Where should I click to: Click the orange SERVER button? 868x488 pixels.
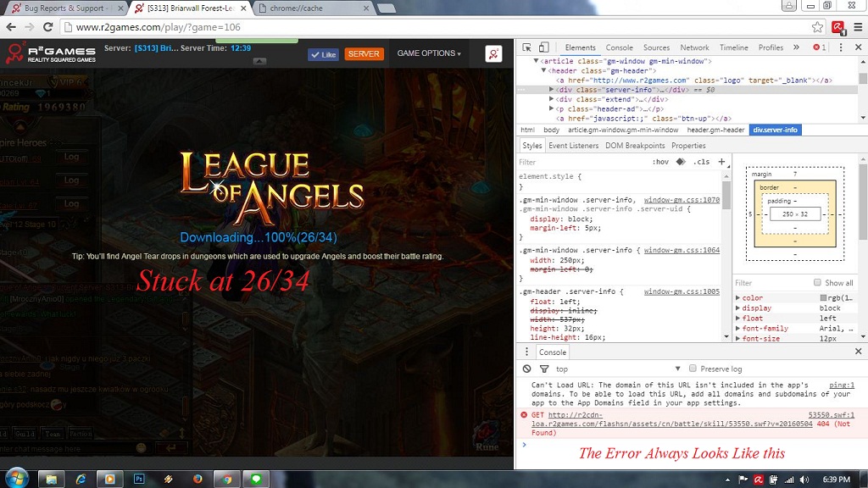pos(364,54)
